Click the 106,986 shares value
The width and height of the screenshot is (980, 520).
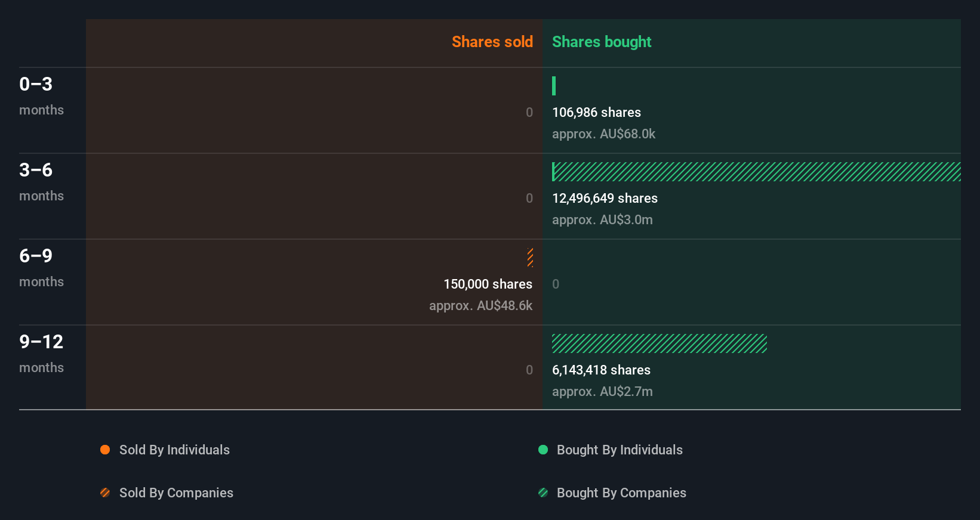(596, 112)
